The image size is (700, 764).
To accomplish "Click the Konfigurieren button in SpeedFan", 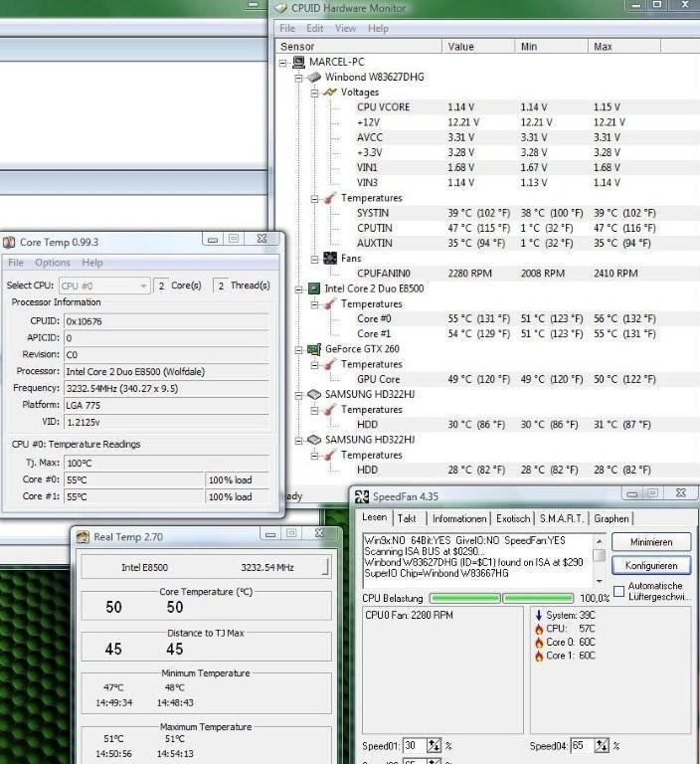I will pyautogui.click(x=651, y=566).
